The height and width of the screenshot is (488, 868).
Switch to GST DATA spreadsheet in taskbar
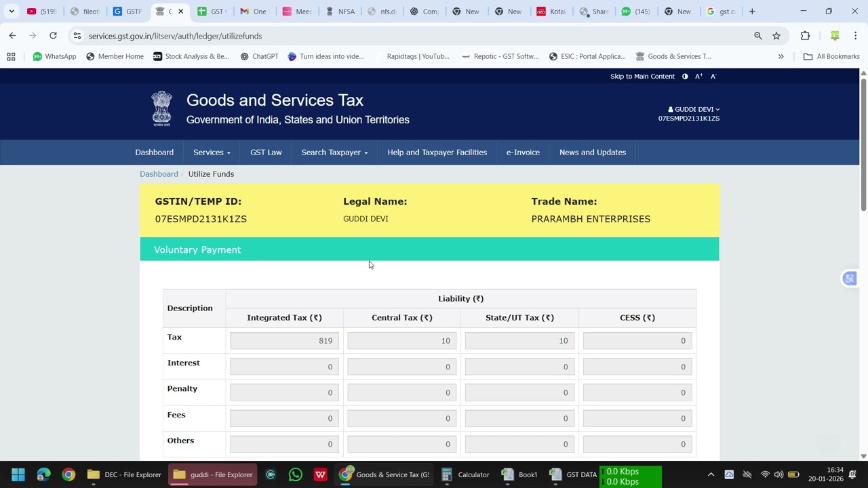(573, 474)
